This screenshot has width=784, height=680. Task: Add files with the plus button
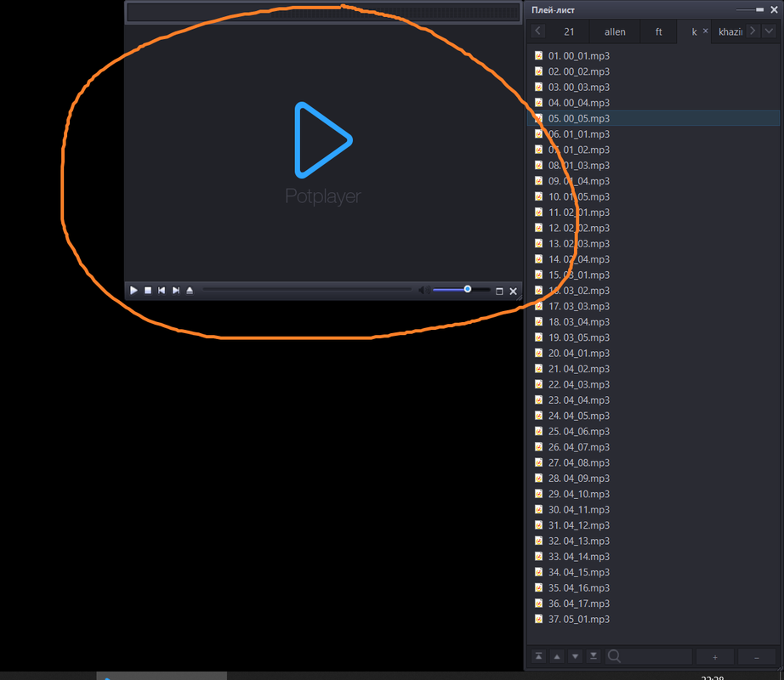tap(715, 657)
